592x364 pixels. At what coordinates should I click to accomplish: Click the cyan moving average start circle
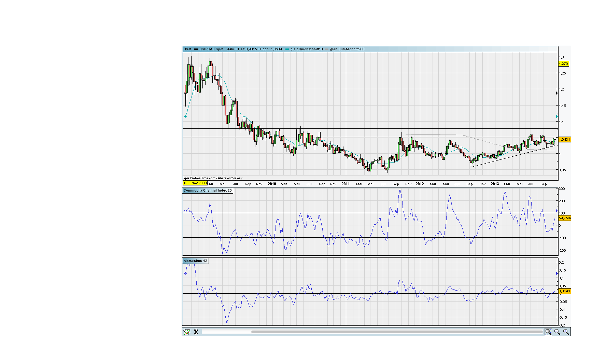186,117
